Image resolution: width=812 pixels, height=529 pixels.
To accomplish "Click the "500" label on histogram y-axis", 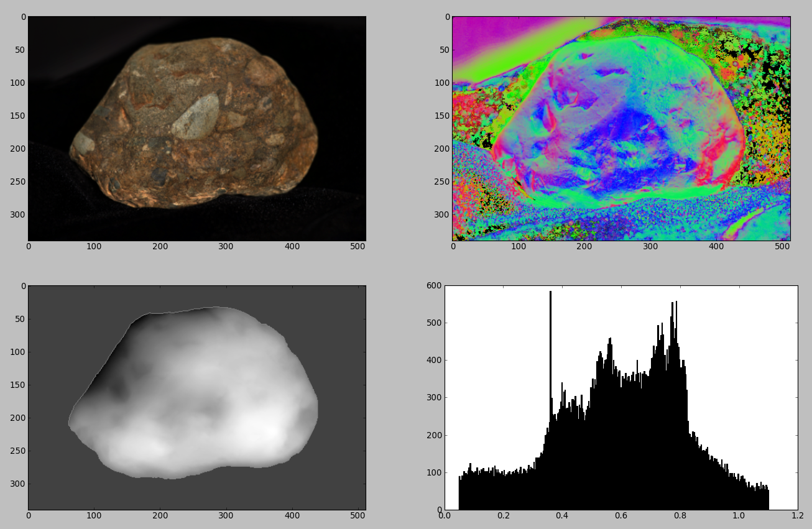I will click(x=433, y=323).
